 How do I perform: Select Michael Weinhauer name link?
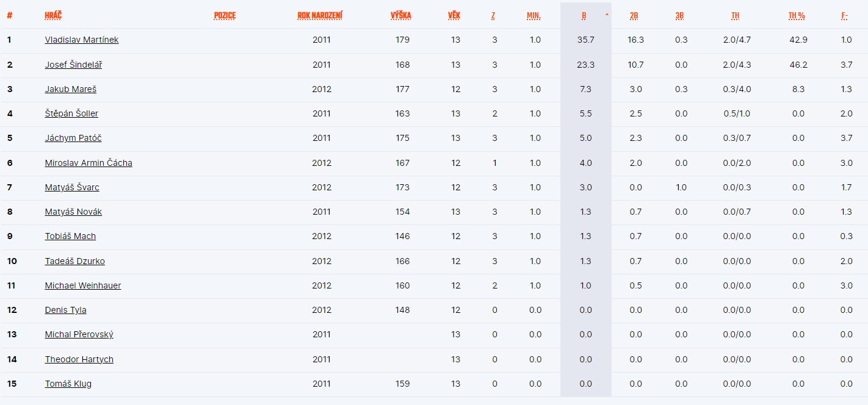[x=83, y=285]
